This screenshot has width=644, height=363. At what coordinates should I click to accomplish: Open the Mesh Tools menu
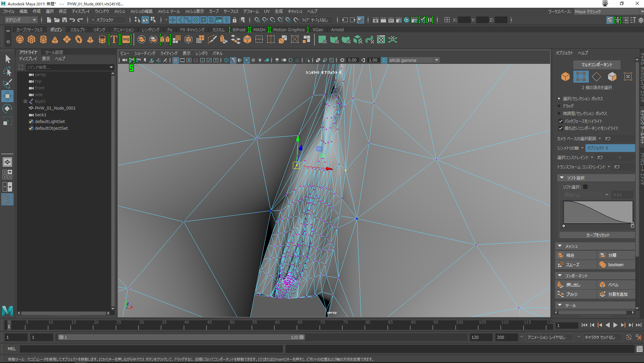[x=168, y=11]
